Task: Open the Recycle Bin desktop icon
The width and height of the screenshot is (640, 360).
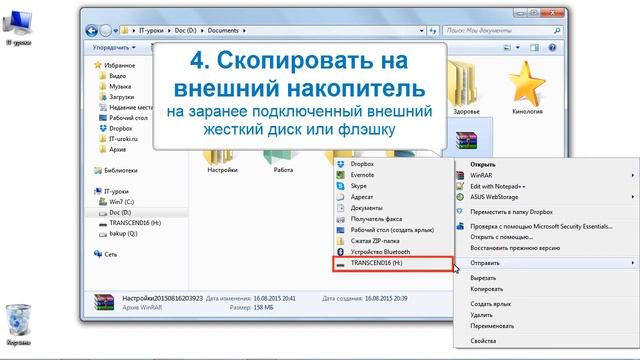Action: [x=18, y=325]
